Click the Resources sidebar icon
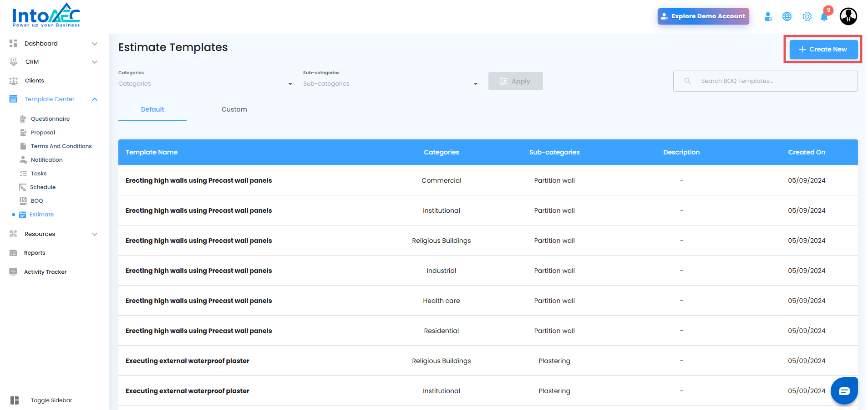 point(13,234)
